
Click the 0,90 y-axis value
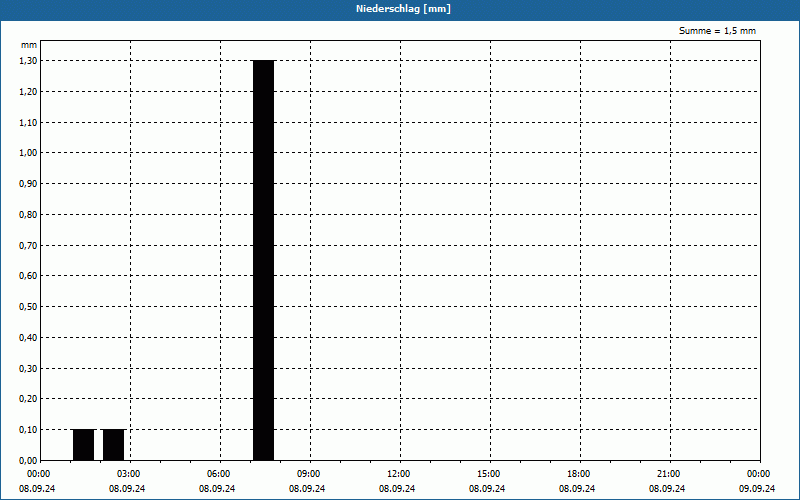click(28, 184)
